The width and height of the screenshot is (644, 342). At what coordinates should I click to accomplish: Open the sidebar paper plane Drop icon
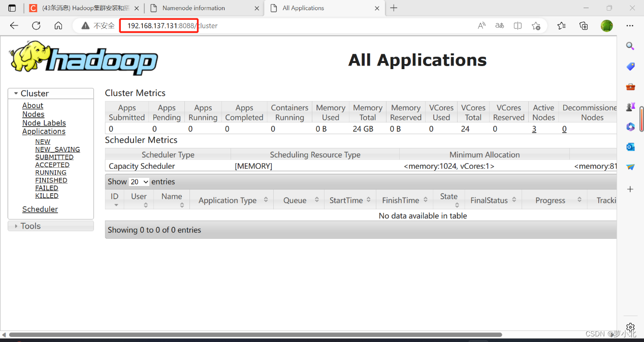coord(630,167)
